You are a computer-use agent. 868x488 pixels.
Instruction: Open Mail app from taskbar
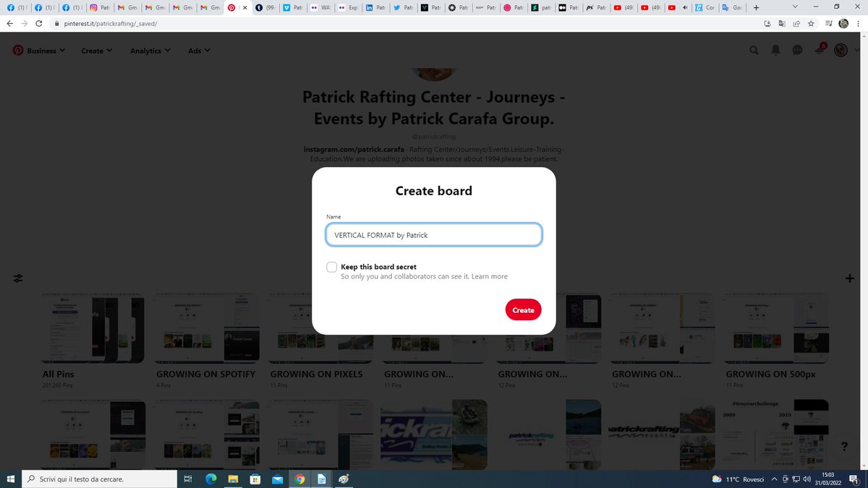[277, 479]
